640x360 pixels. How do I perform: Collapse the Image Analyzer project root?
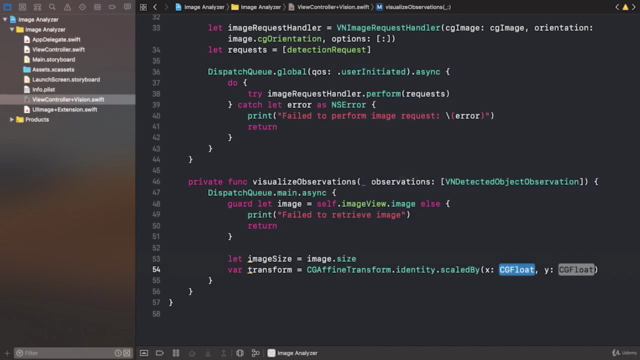[5, 20]
